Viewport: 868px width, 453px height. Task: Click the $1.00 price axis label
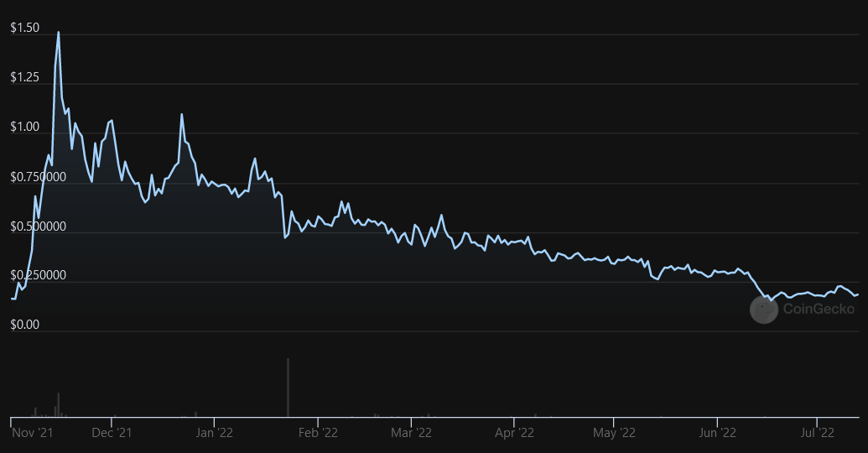[x=25, y=127]
